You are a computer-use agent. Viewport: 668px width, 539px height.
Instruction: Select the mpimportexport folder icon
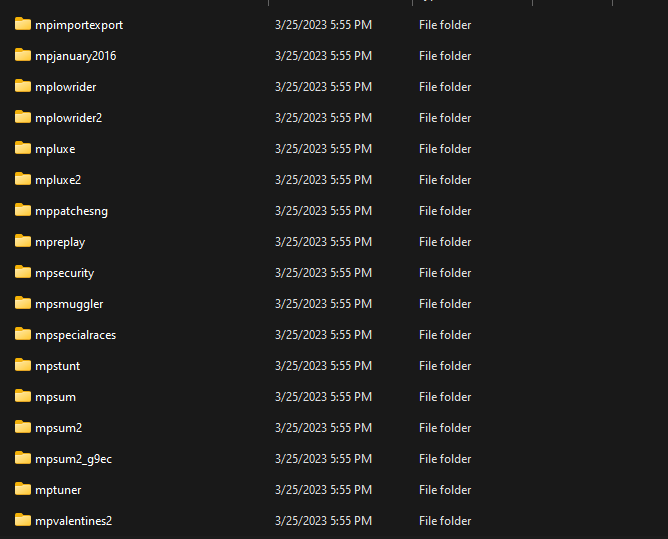point(23,24)
